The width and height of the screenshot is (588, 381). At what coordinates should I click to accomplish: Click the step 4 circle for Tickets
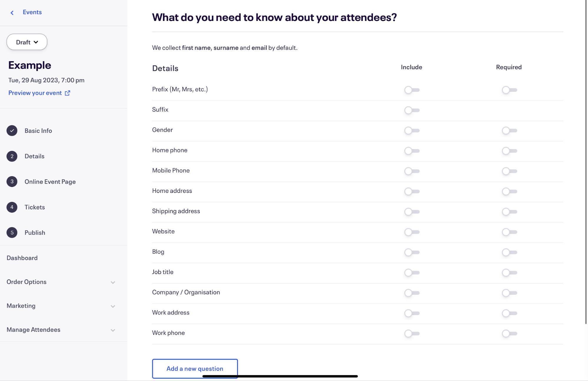pos(12,207)
